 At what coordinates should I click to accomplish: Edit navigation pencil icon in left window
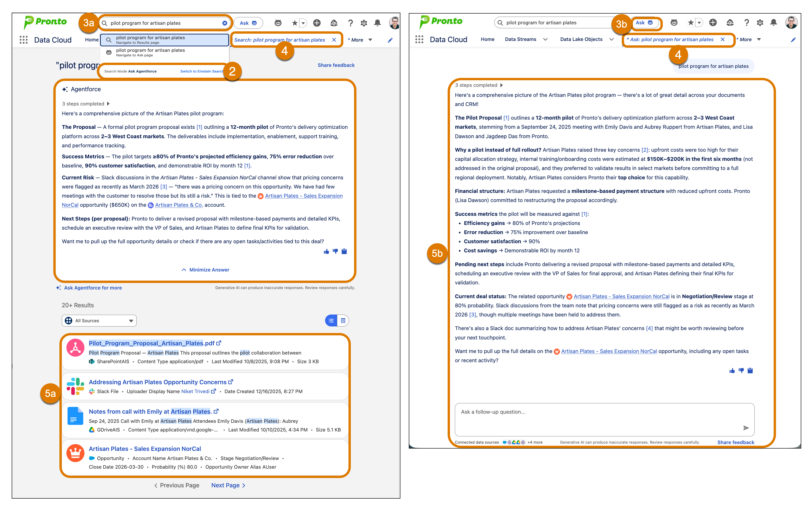tap(390, 40)
